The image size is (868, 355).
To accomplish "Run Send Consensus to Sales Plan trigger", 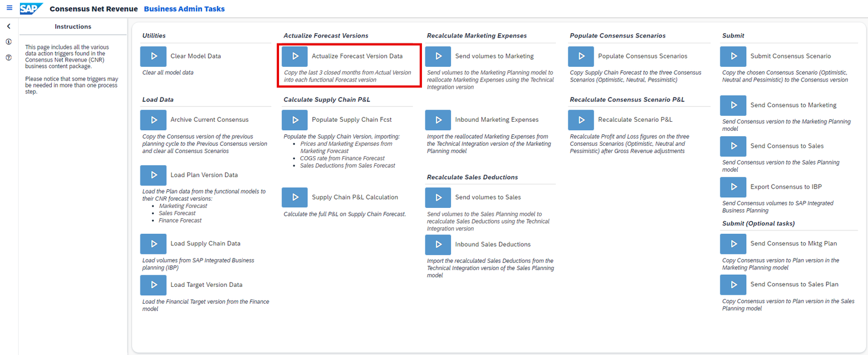I will 733,284.
